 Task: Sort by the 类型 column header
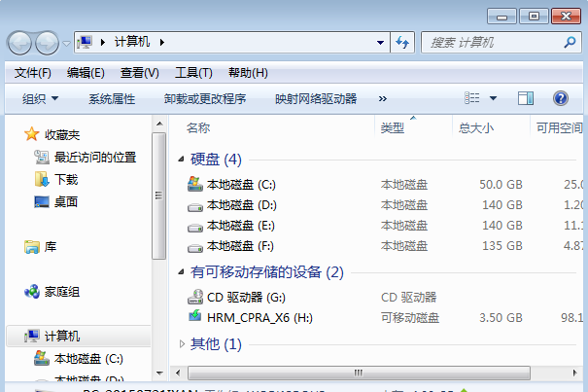pyautogui.click(x=393, y=128)
